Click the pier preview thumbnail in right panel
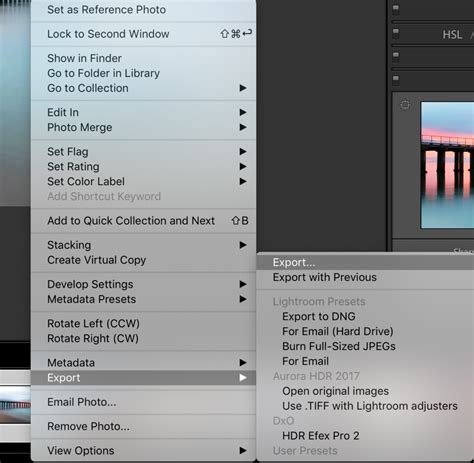474x463 pixels. tap(447, 165)
